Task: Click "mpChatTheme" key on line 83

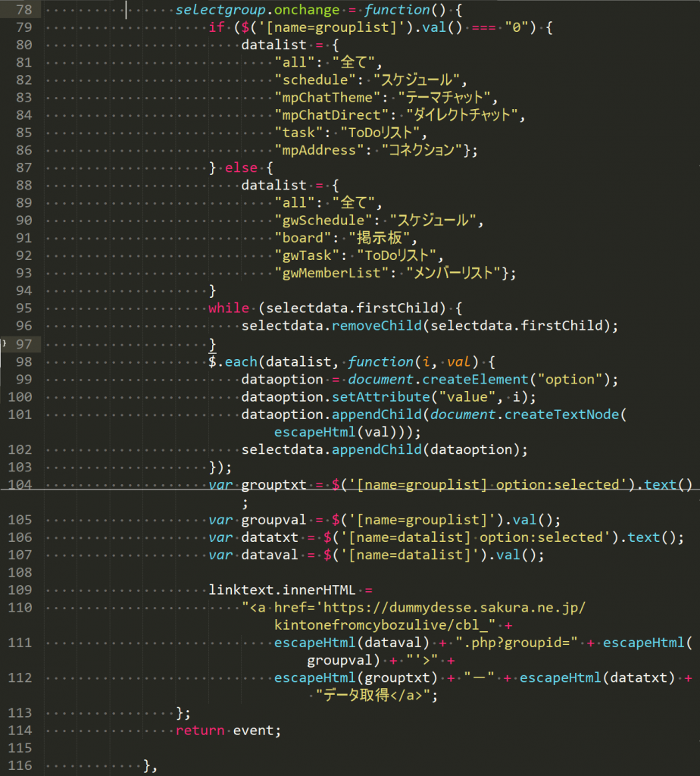Action: click(x=327, y=98)
